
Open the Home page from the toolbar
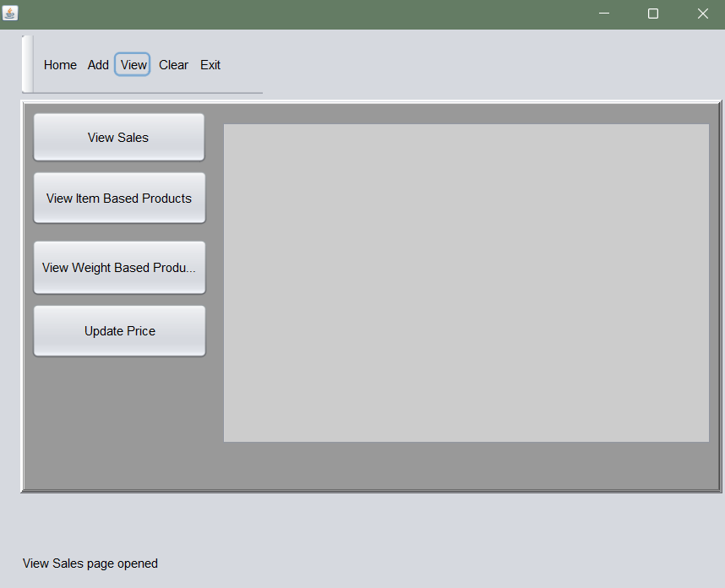[59, 64]
